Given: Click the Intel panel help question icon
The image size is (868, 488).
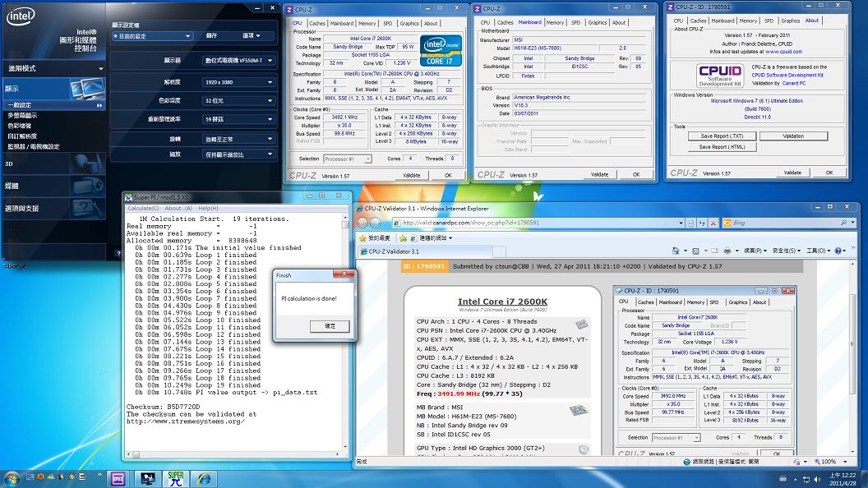Looking at the screenshot, I should [x=118, y=253].
